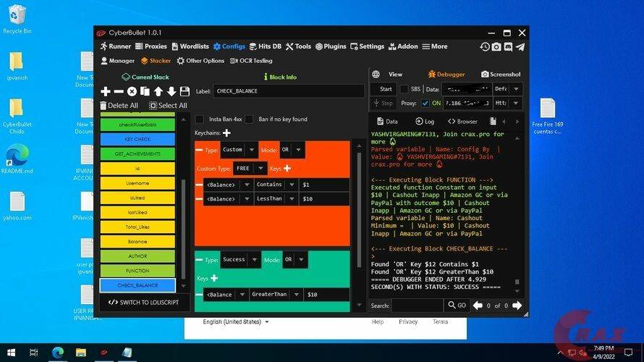Toggle the Insta Ban 4xx checkbox
The image size is (644, 362).
[200, 119]
